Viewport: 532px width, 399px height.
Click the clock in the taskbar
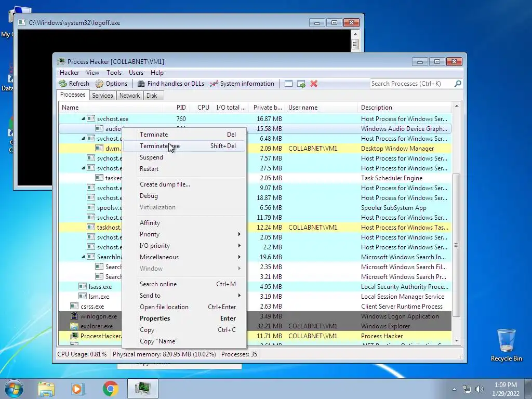coord(506,389)
